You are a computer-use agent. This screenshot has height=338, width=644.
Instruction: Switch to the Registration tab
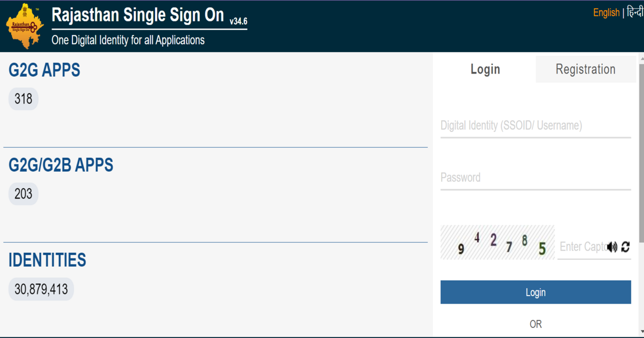click(x=585, y=69)
